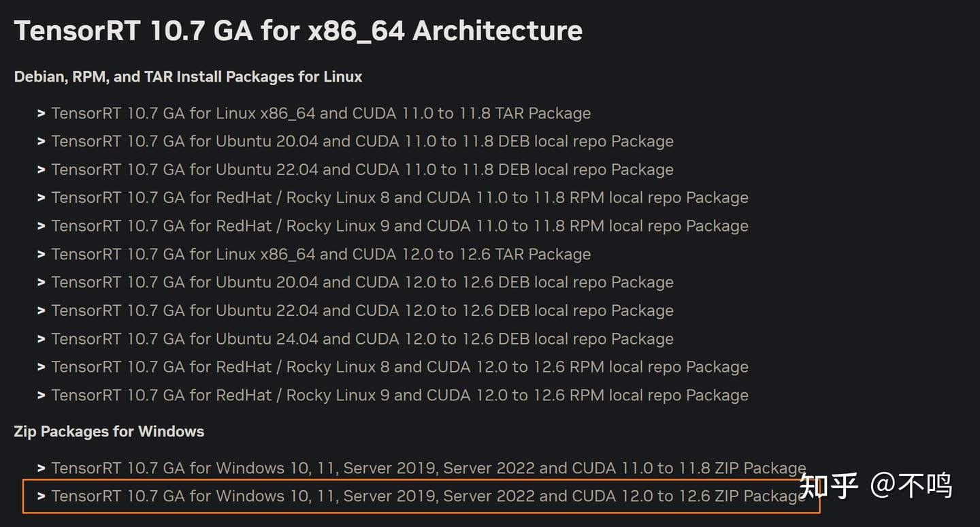Open Ubuntu 20.04 CUDA 11.0 to 11.8 DEB package link
The image size is (980, 527).
pyautogui.click(x=362, y=141)
